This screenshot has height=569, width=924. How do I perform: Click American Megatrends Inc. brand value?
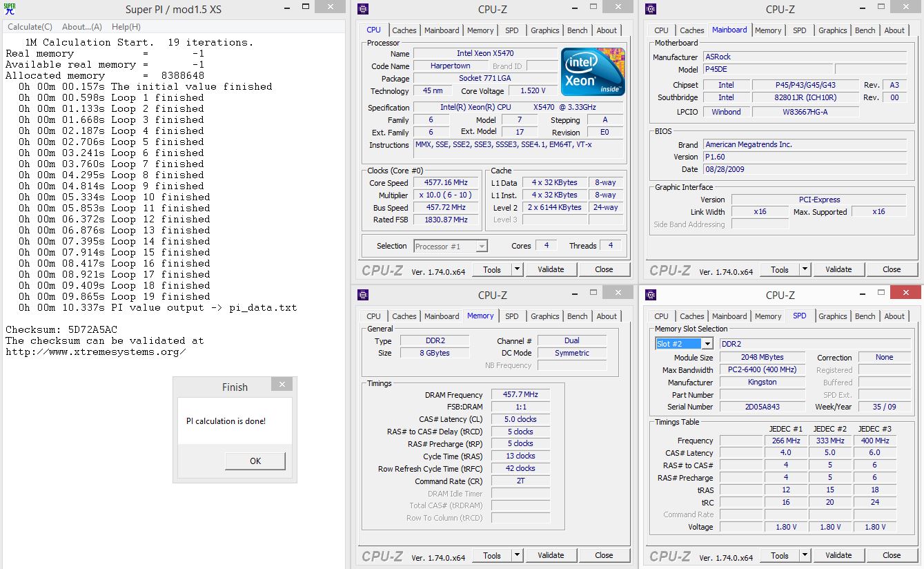[x=805, y=144]
